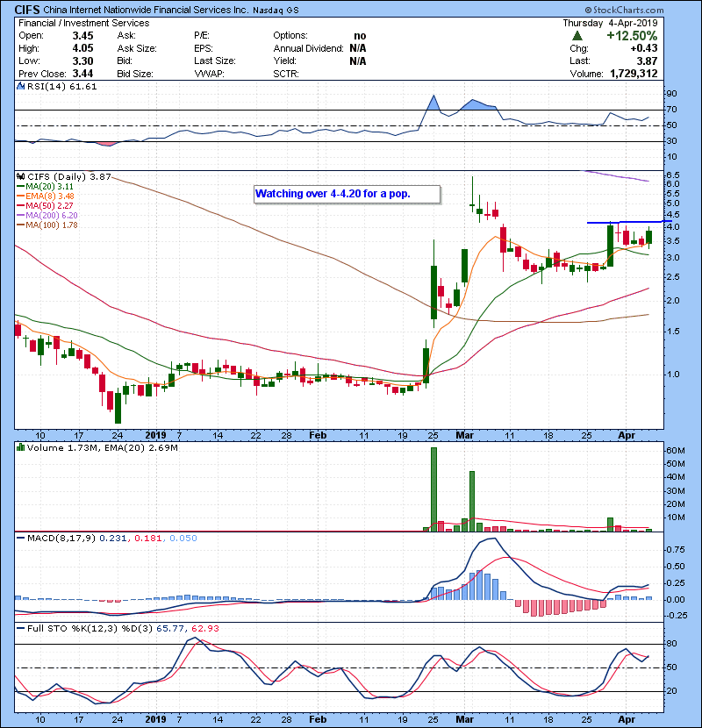
Task: Click the tallest green volume bar near 60M
Action: pyautogui.click(x=434, y=489)
